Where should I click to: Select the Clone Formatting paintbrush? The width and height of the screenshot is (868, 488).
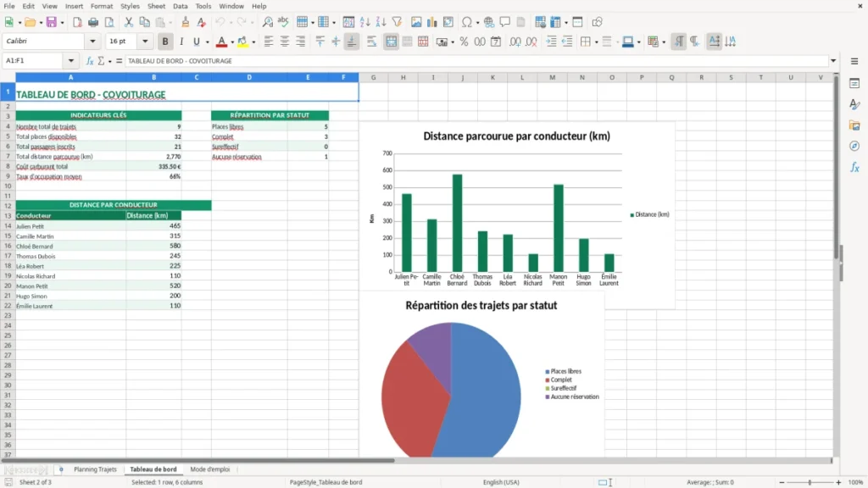coord(186,22)
